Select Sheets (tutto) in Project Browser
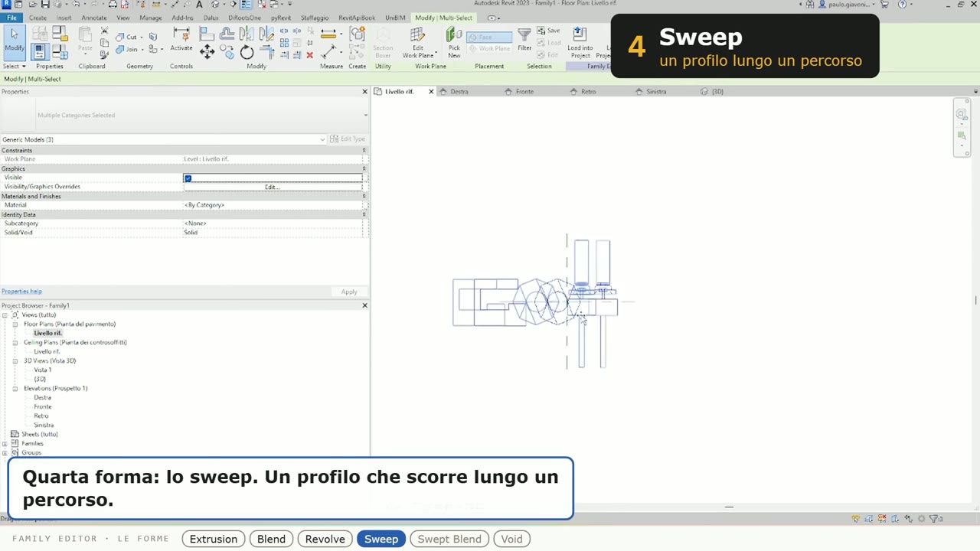The image size is (980, 551). coord(40,434)
